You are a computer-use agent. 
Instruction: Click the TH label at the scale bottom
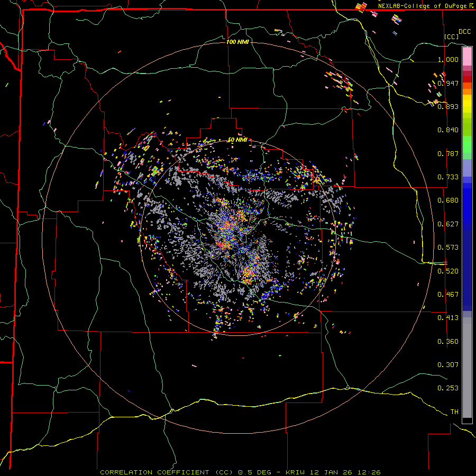[454, 412]
